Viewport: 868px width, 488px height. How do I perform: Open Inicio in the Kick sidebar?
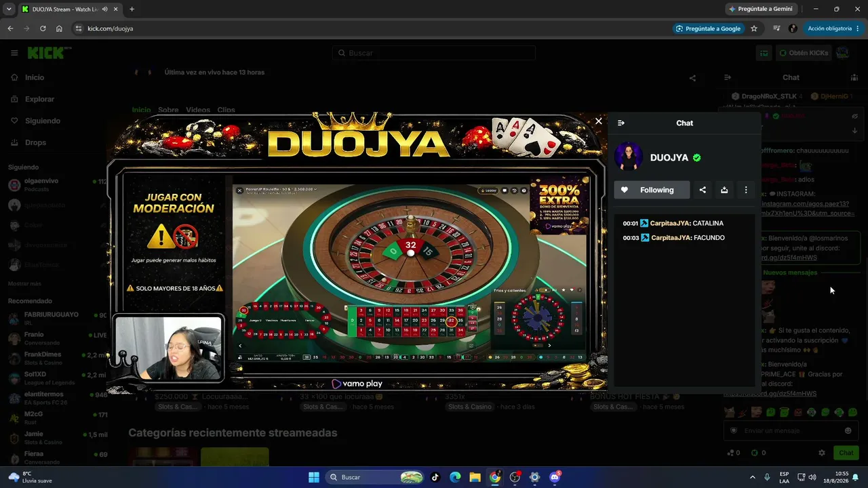(x=34, y=77)
